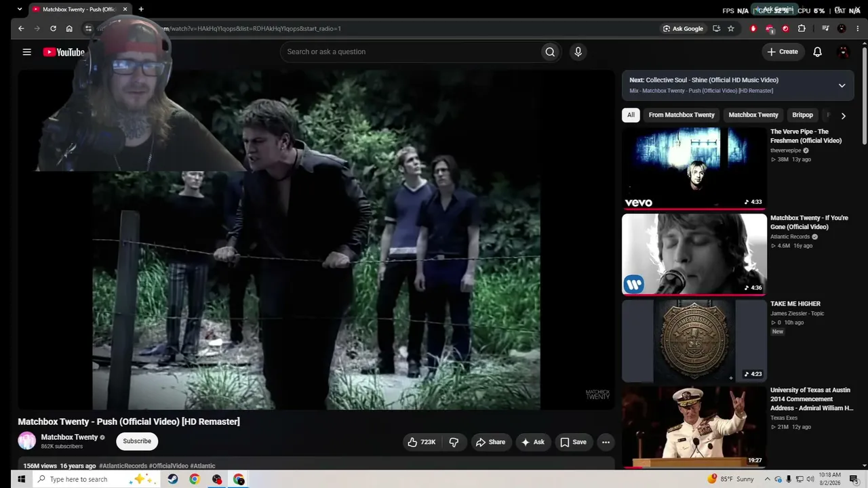Open the Windows Start menu
The height and width of the screenshot is (488, 868).
21,479
